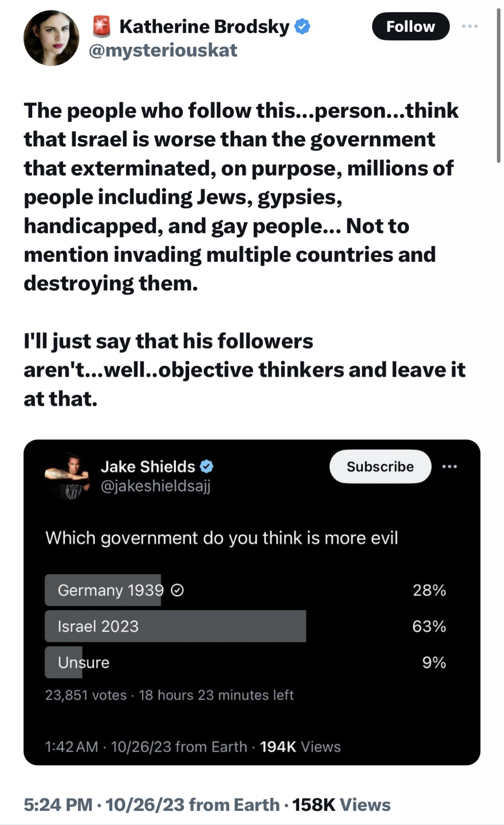Click the quoted tweet's 1:42 AM timestamp
The image size is (504, 825).
coord(72,747)
